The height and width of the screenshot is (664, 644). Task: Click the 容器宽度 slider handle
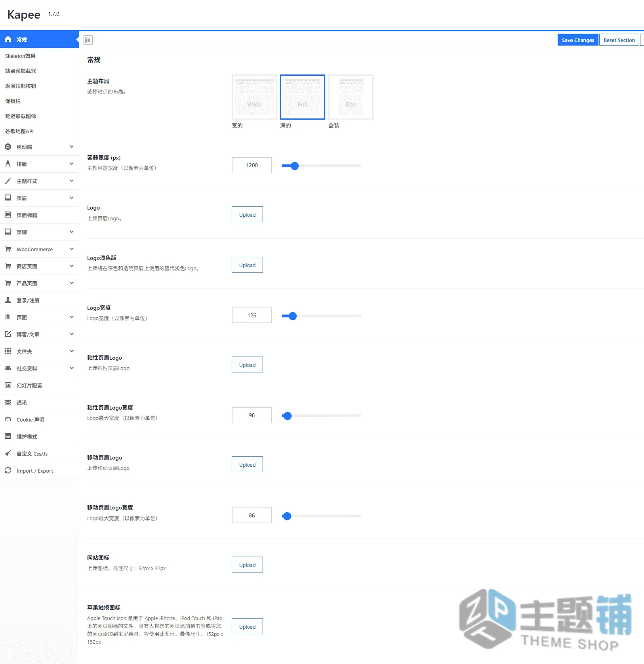(294, 166)
